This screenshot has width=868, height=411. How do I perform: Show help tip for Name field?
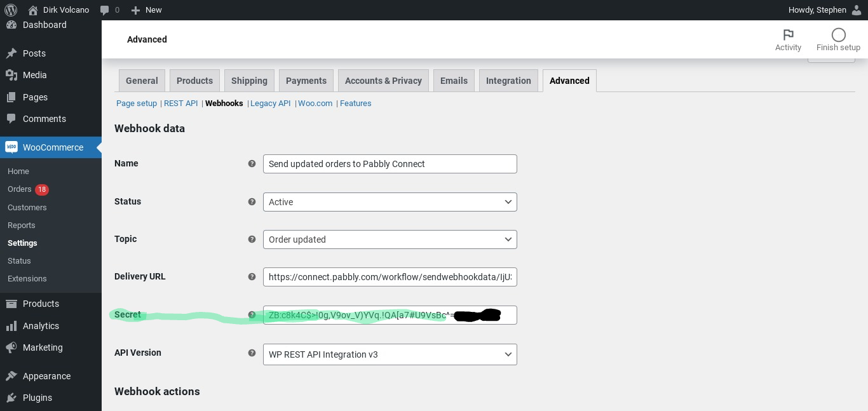[252, 164]
